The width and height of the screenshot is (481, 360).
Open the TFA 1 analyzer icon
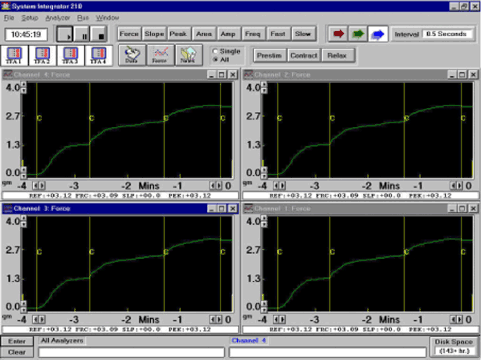[x=14, y=55]
